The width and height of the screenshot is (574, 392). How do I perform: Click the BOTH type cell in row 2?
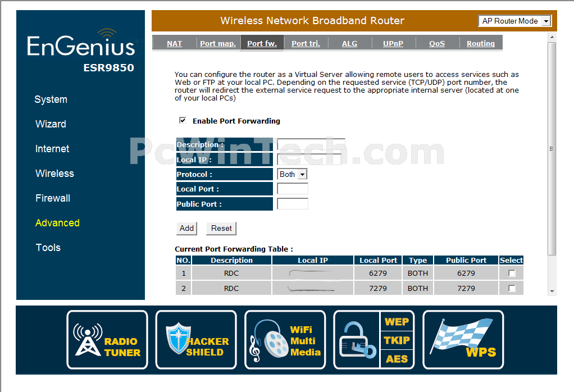coord(418,289)
